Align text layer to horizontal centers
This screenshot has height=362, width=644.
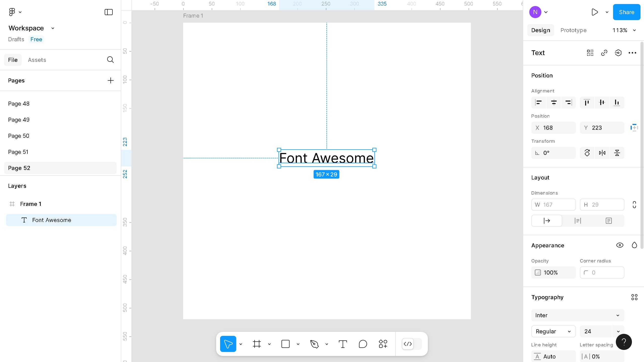[554, 103]
